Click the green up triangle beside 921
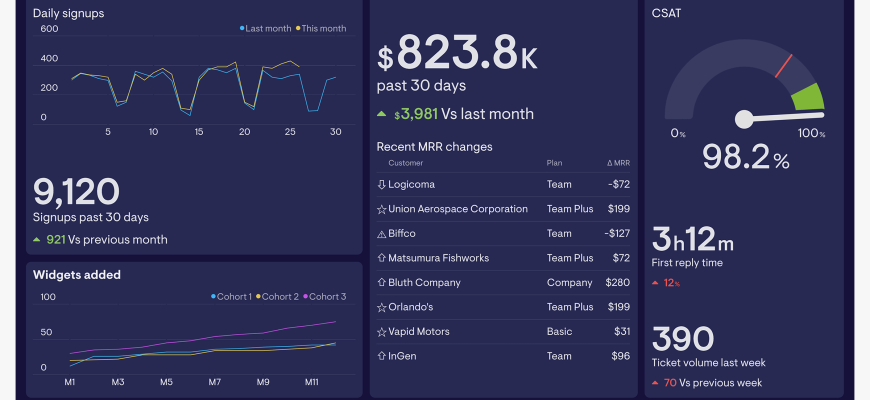The width and height of the screenshot is (870, 400). (x=37, y=240)
